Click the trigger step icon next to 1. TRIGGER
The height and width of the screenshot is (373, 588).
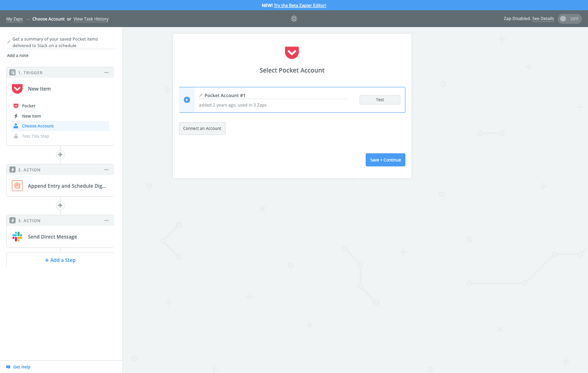tap(13, 73)
